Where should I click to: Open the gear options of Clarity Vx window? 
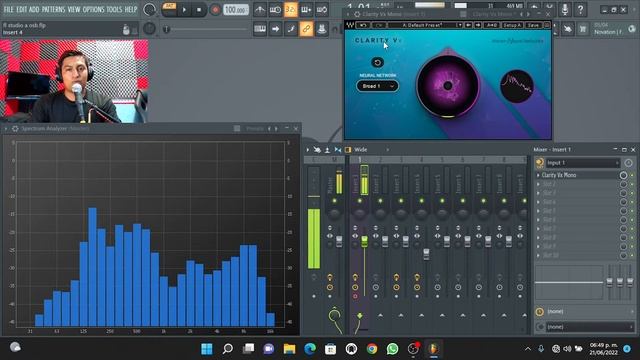(x=357, y=14)
